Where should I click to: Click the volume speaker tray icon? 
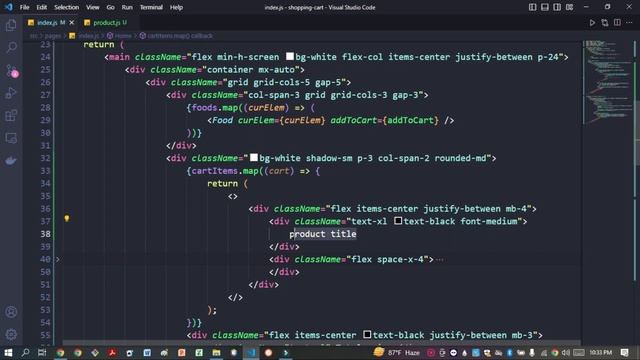[566, 352]
